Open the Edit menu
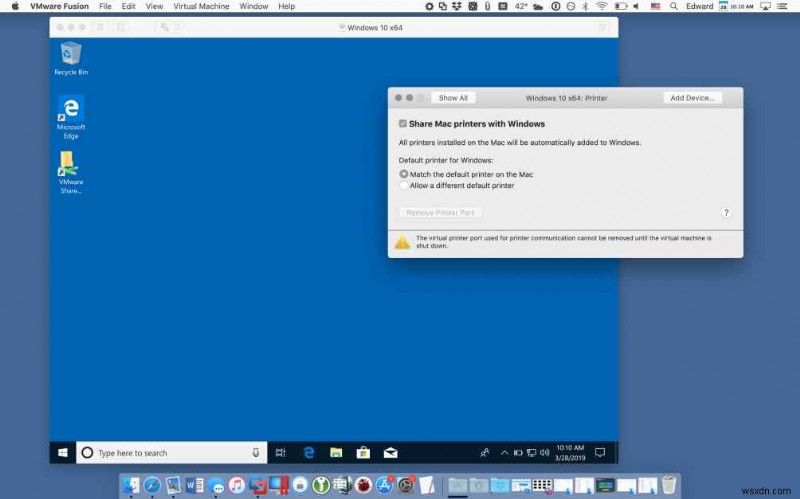Viewport: 800px width, 499px height. [129, 6]
